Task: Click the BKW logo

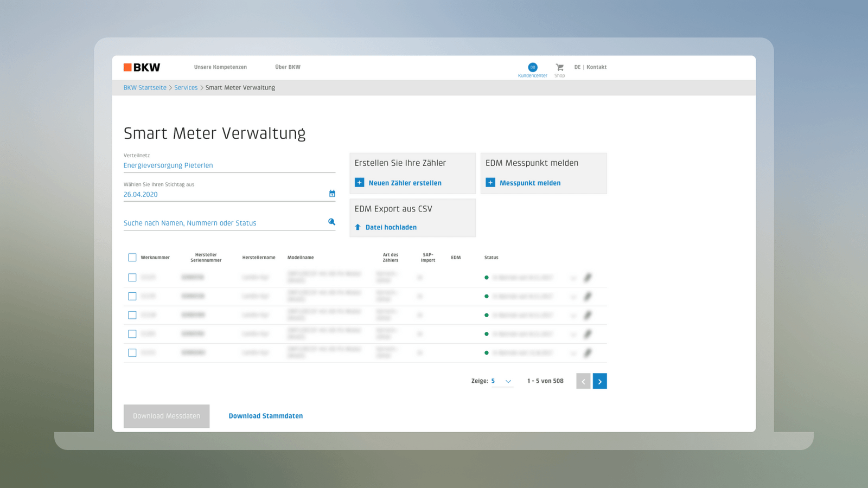Action: [x=141, y=67]
